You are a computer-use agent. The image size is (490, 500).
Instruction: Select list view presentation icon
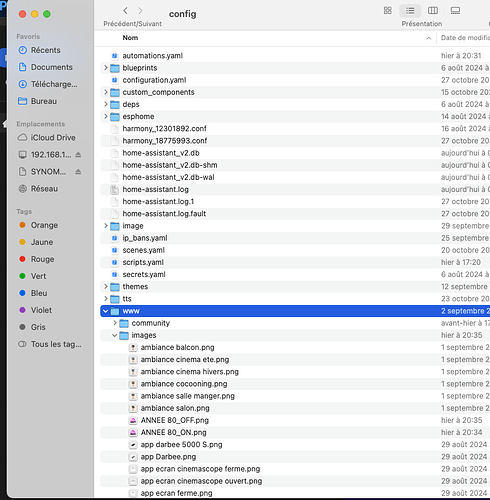point(410,11)
